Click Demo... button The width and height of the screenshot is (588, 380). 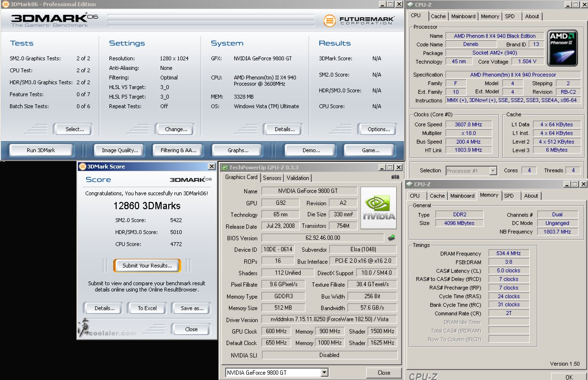click(x=311, y=150)
